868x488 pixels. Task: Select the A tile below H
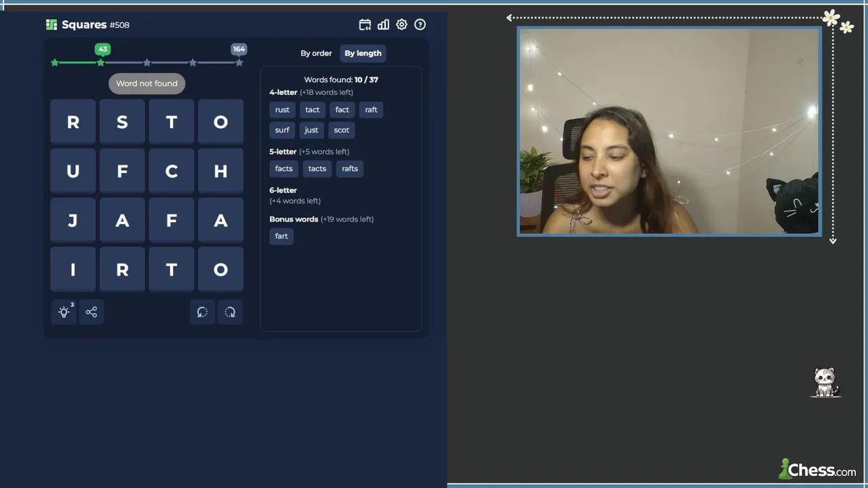coord(220,220)
